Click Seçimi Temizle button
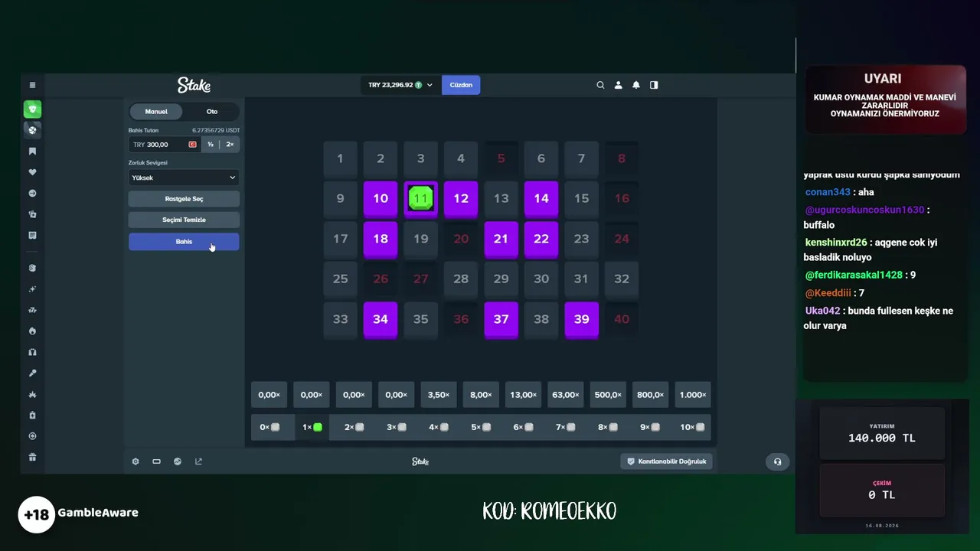The width and height of the screenshot is (980, 551). tap(184, 220)
